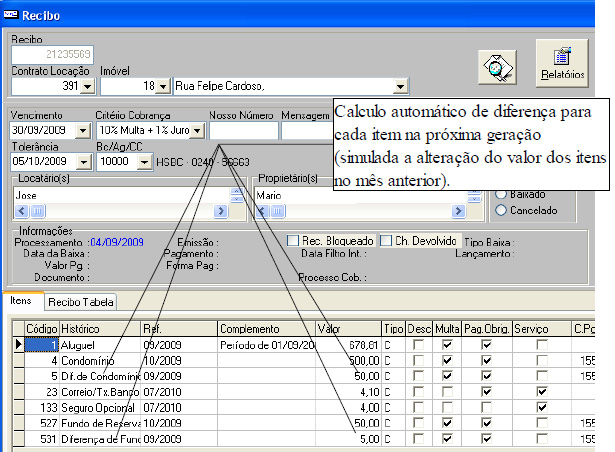This screenshot has height=452, width=615.
Task: Select the Itens tab
Action: pos(22,301)
